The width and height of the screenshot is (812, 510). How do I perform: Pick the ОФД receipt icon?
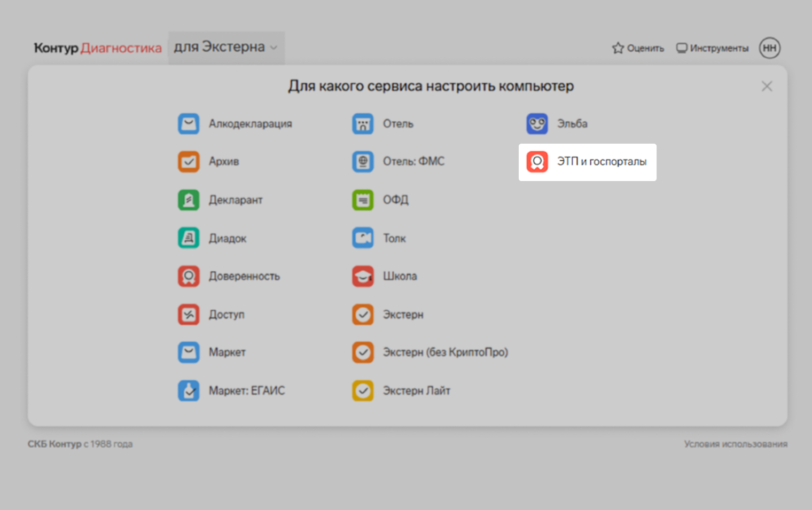click(x=363, y=200)
